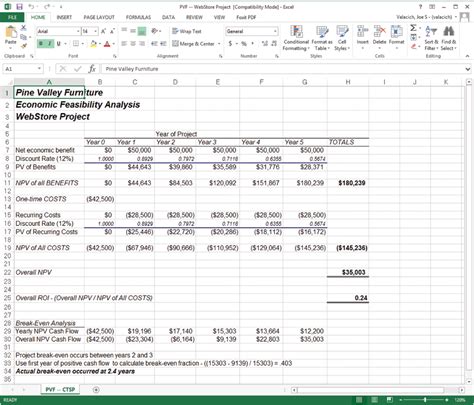The width and height of the screenshot is (474, 405).
Task: Apply the red Font Color swatch
Action: (x=107, y=44)
